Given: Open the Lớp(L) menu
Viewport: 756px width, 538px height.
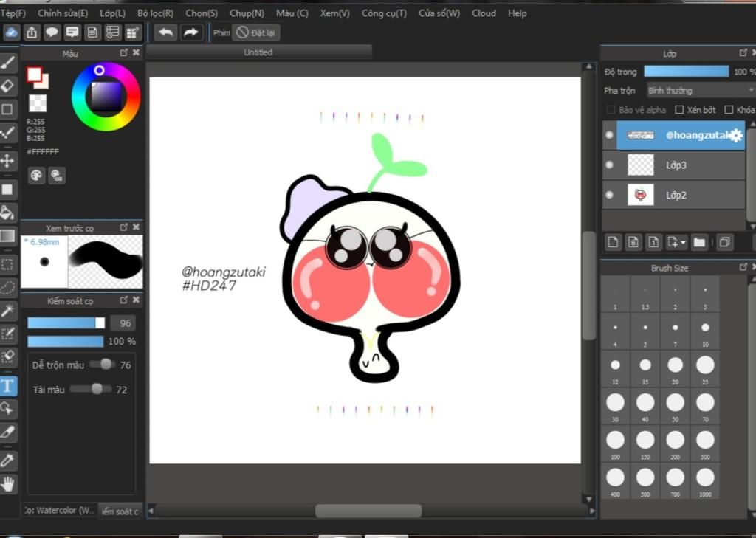Looking at the screenshot, I should (x=112, y=13).
